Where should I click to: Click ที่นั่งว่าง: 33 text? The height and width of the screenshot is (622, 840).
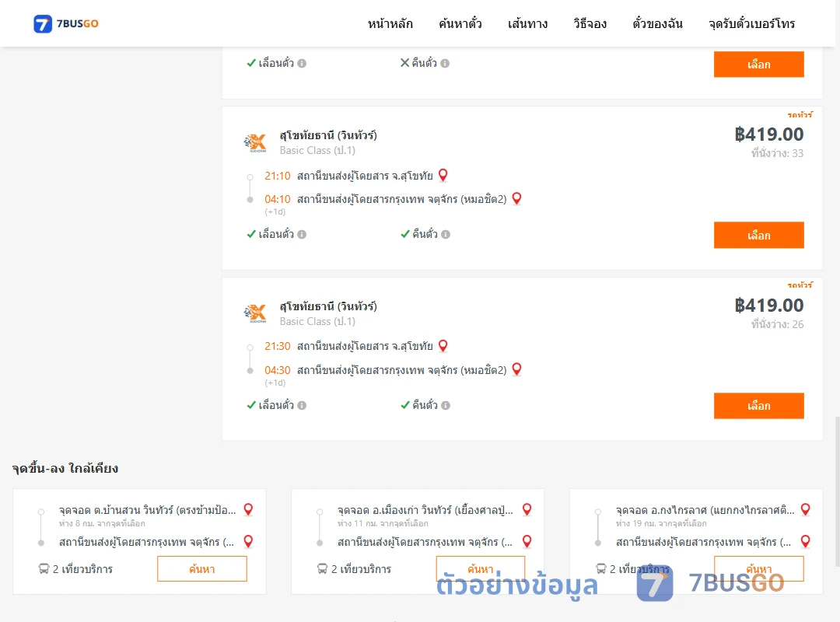tap(777, 153)
